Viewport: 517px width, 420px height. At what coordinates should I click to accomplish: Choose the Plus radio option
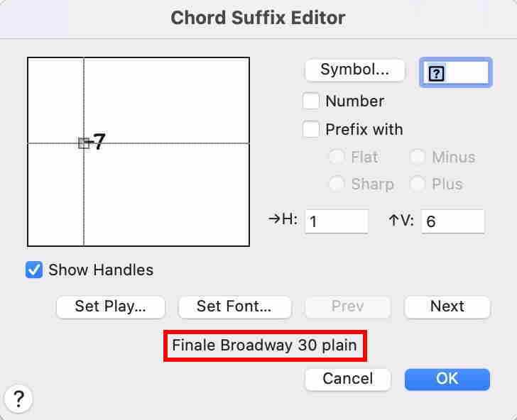418,184
